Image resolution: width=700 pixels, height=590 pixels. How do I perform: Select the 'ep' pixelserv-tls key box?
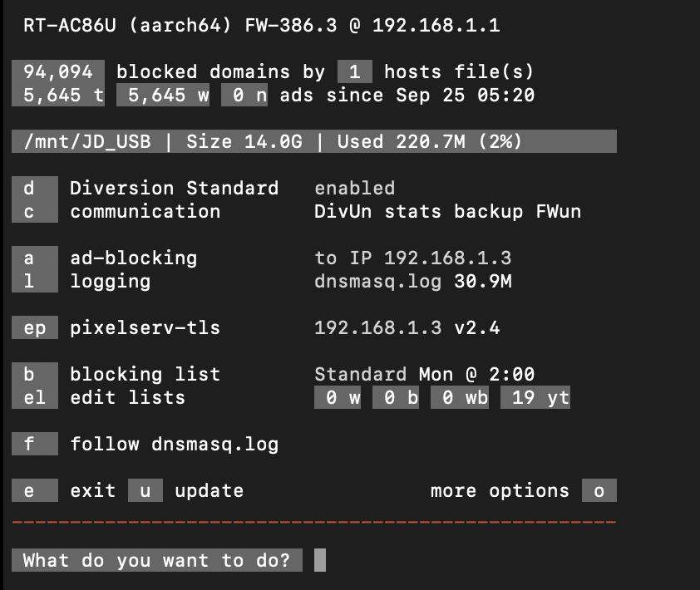click(35, 327)
